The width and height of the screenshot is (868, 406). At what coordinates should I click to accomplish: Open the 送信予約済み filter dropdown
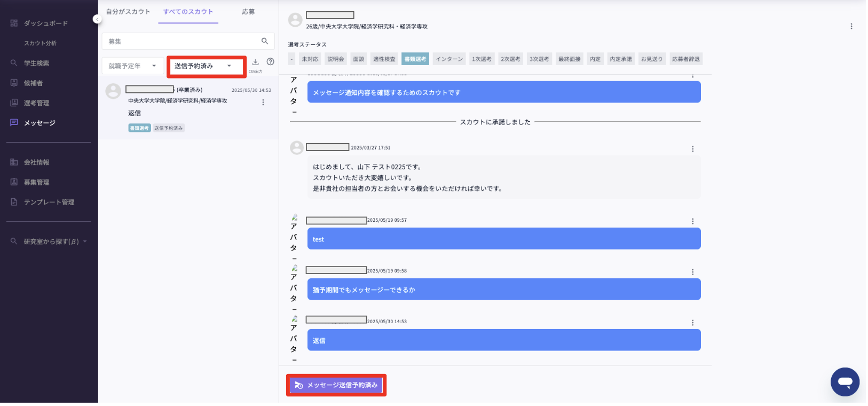coord(206,66)
